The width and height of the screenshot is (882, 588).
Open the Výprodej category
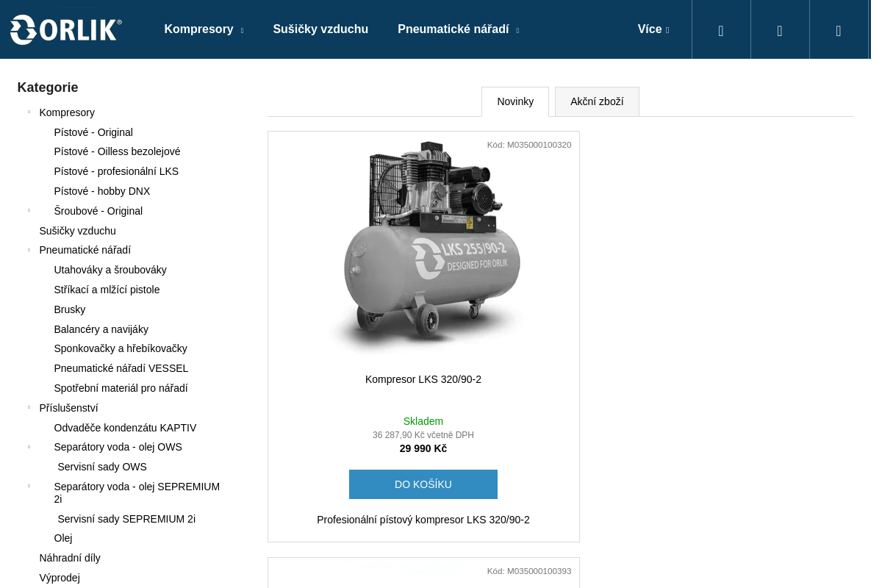(60, 578)
